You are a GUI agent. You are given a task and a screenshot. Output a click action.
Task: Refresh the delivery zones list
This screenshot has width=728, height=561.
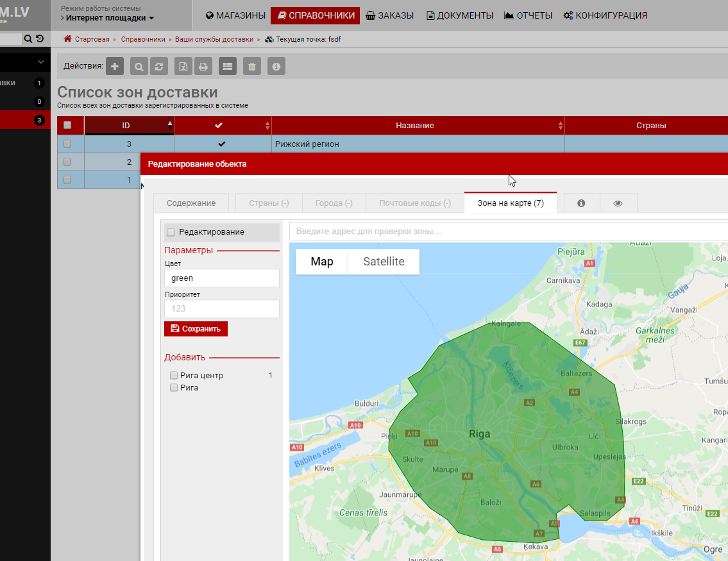pos(158,66)
